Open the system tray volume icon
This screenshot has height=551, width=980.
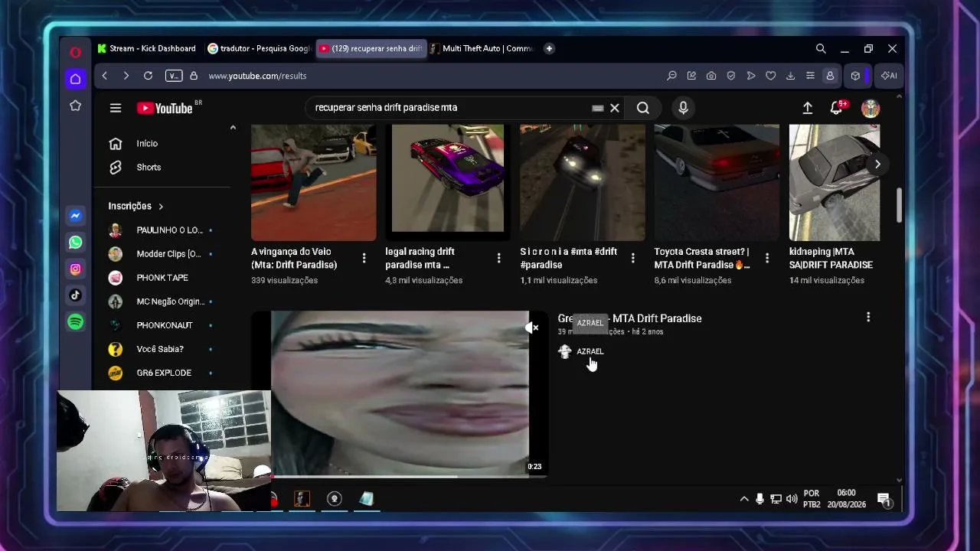792,499
